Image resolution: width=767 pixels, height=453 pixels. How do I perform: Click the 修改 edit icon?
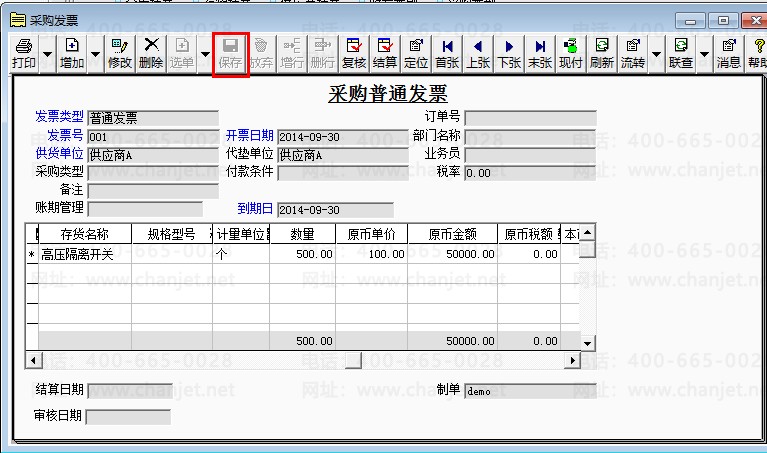(x=120, y=53)
